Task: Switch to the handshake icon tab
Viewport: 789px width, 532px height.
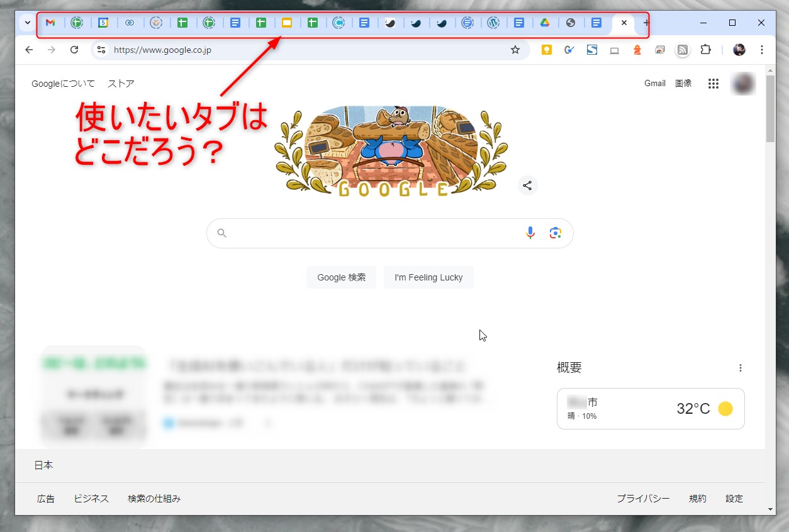Action: pyautogui.click(x=156, y=23)
